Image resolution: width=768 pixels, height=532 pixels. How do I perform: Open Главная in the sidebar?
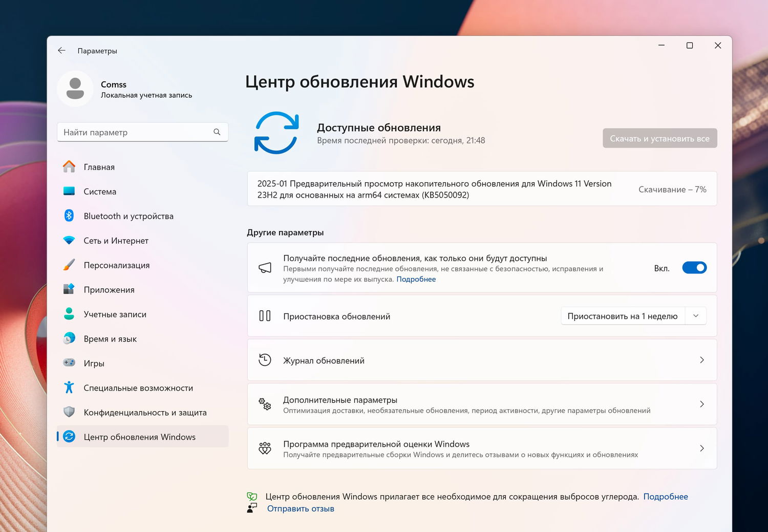coord(142,167)
